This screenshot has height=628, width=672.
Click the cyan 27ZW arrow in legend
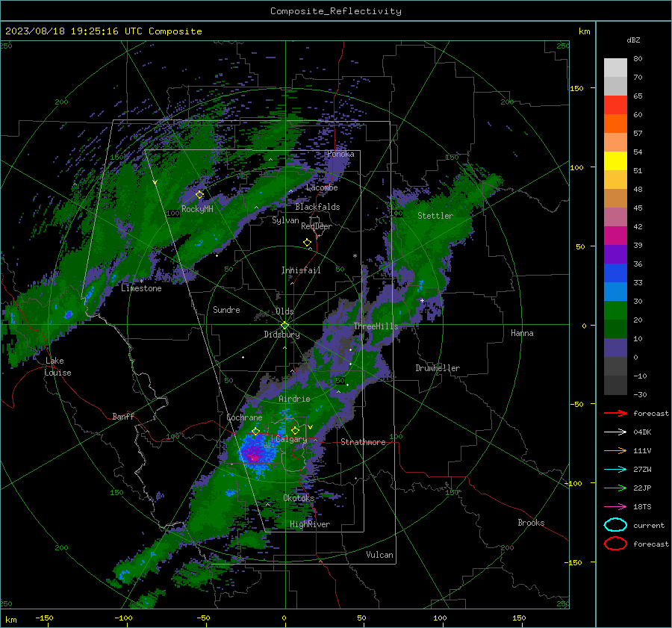click(x=615, y=470)
